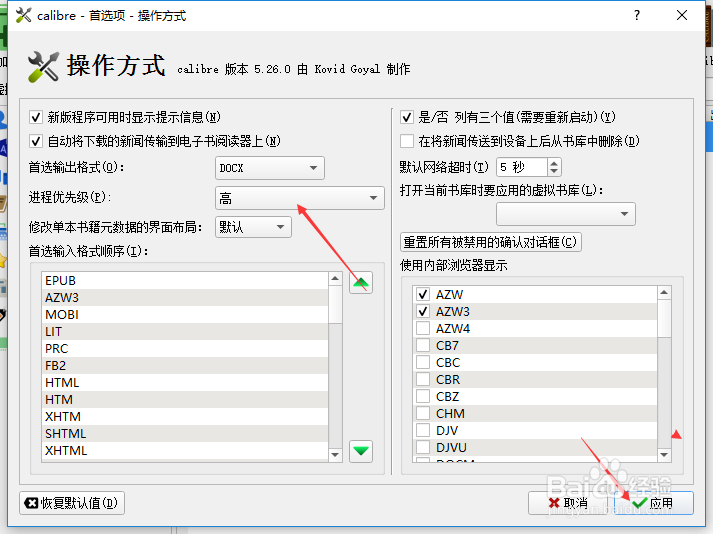Select PRC in input format order list

point(185,348)
